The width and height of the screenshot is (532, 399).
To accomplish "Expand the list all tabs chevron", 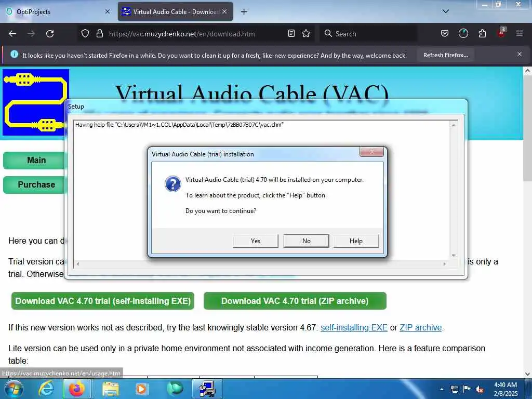I will pos(446,11).
